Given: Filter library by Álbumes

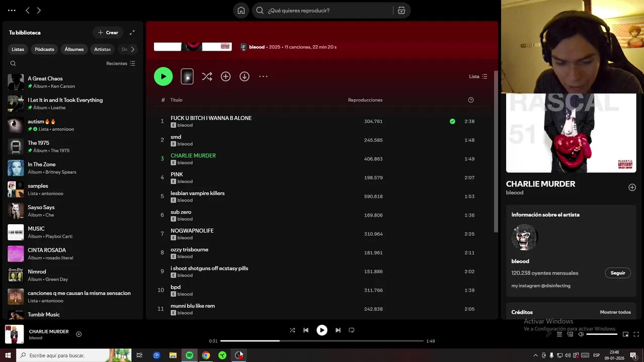Looking at the screenshot, I should pyautogui.click(x=74, y=49).
